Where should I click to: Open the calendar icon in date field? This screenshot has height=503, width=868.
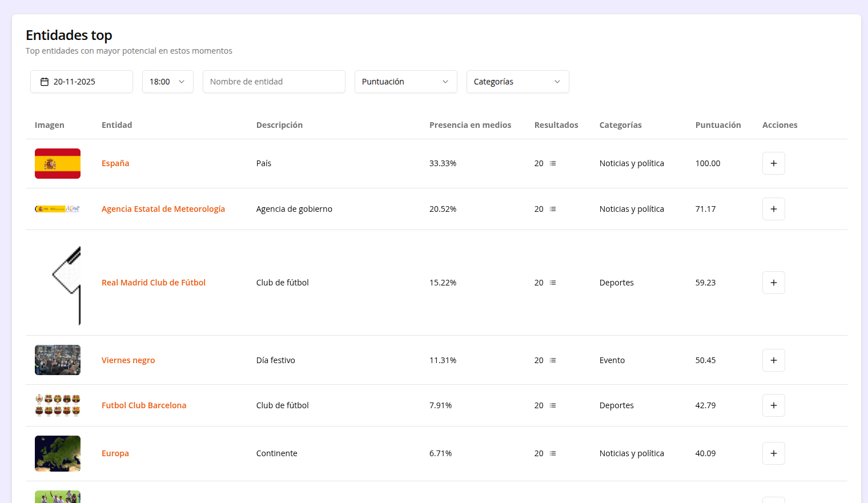[x=45, y=82]
